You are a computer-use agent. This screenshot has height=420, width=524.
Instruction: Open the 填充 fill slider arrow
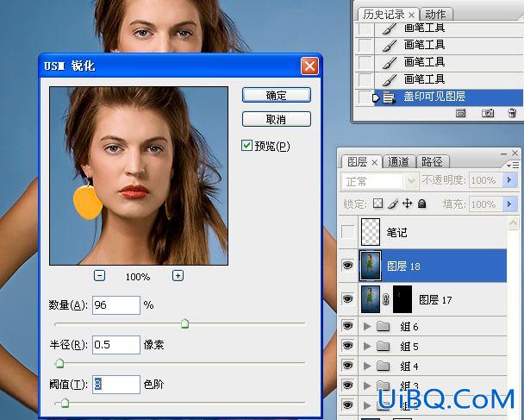tap(509, 204)
